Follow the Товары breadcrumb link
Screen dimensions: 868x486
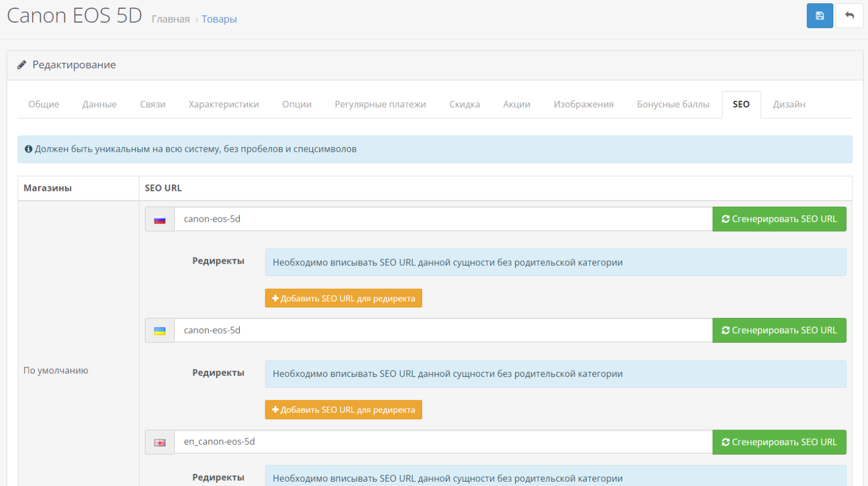pos(219,19)
